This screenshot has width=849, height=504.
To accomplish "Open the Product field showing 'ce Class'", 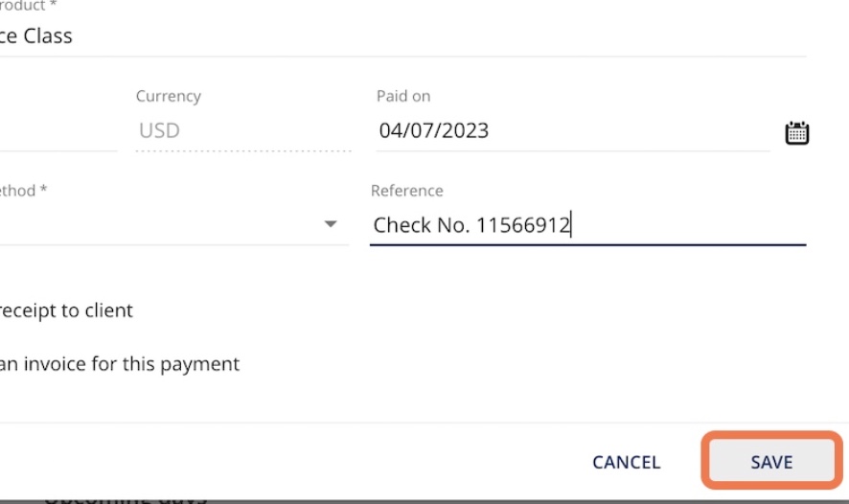I will click(402, 35).
